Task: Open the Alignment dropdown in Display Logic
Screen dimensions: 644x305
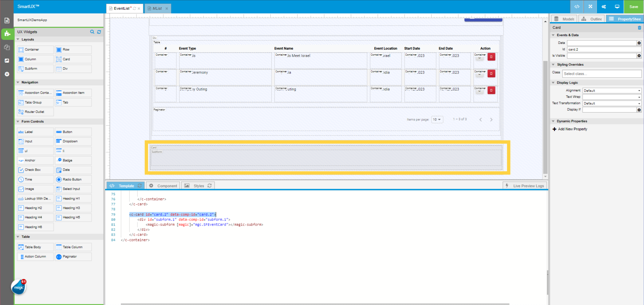Action: point(611,90)
